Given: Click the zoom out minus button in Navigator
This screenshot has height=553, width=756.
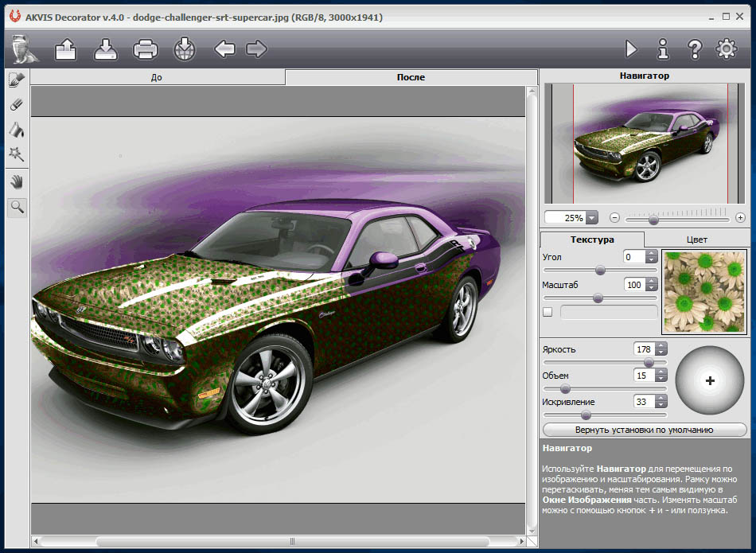Looking at the screenshot, I should 614,218.
